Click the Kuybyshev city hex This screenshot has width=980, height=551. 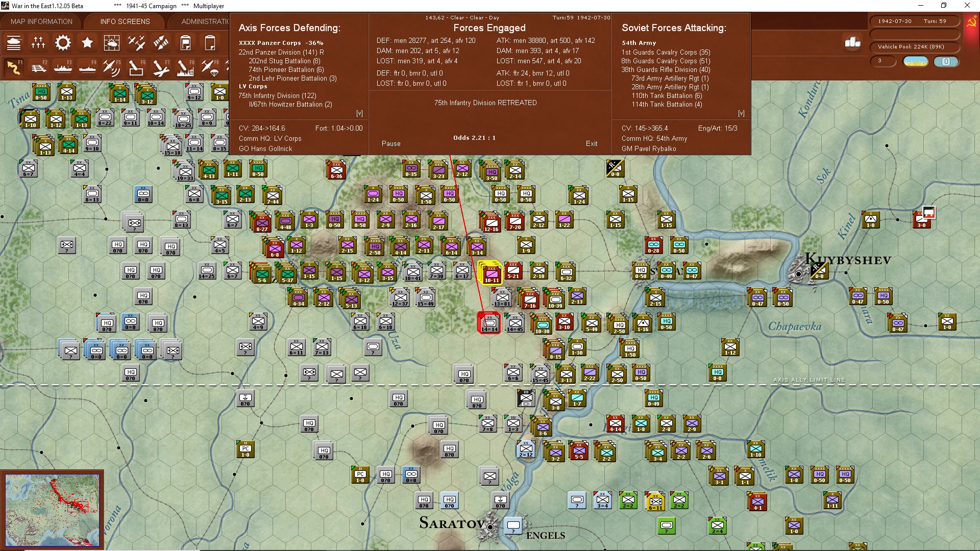[x=799, y=274]
